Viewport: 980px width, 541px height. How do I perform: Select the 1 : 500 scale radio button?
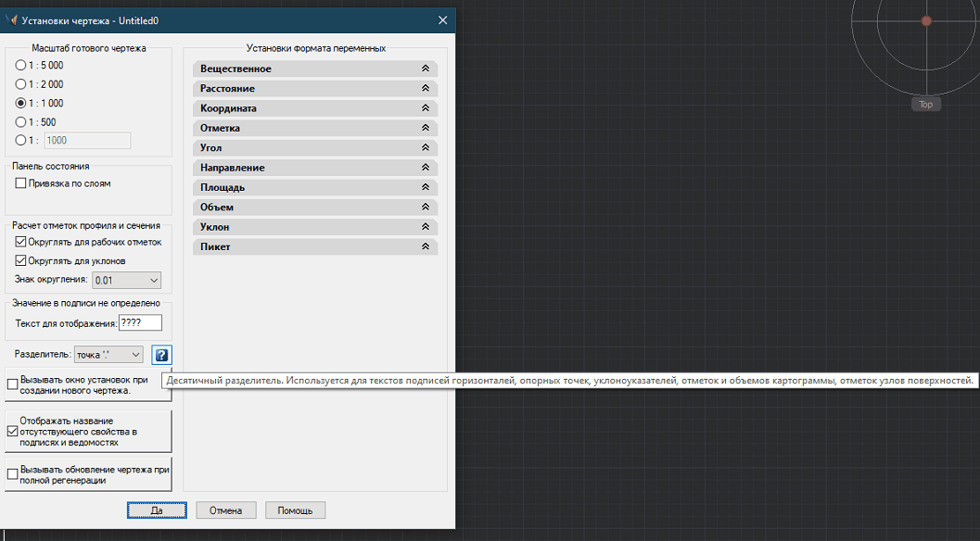(21, 122)
